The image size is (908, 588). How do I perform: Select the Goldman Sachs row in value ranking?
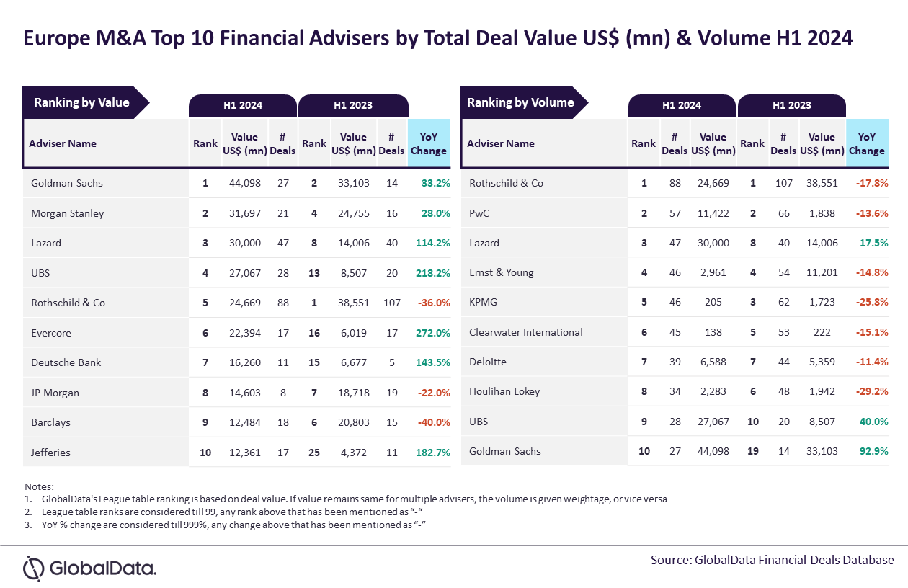coord(237,183)
